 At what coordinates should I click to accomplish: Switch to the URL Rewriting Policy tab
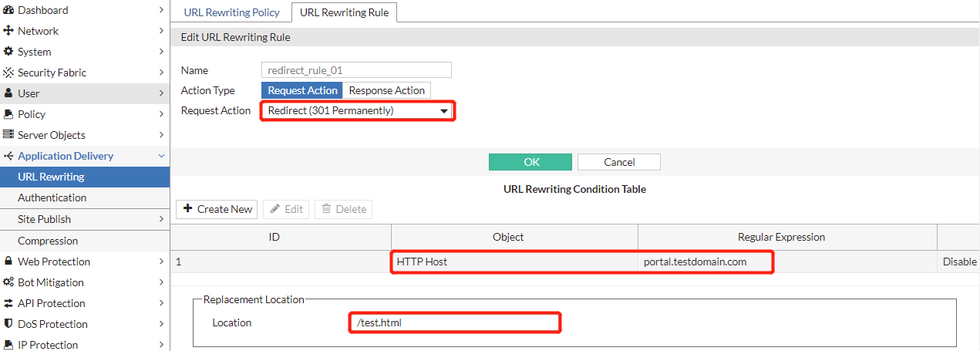[x=230, y=12]
